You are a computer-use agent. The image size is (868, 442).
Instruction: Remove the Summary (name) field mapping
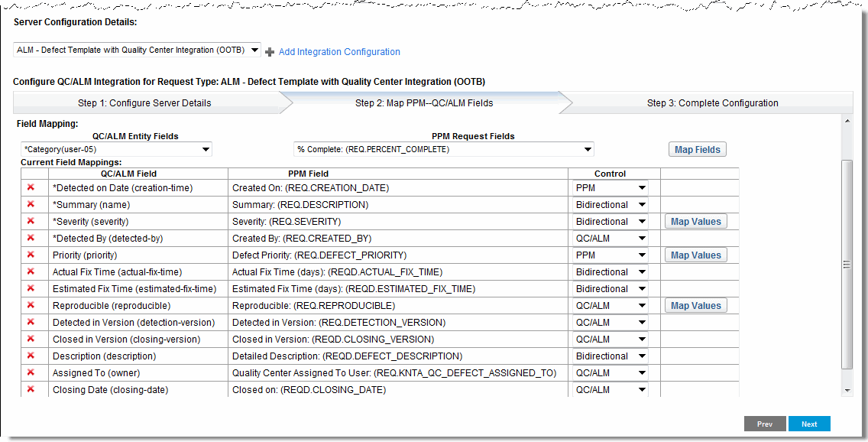(x=31, y=204)
